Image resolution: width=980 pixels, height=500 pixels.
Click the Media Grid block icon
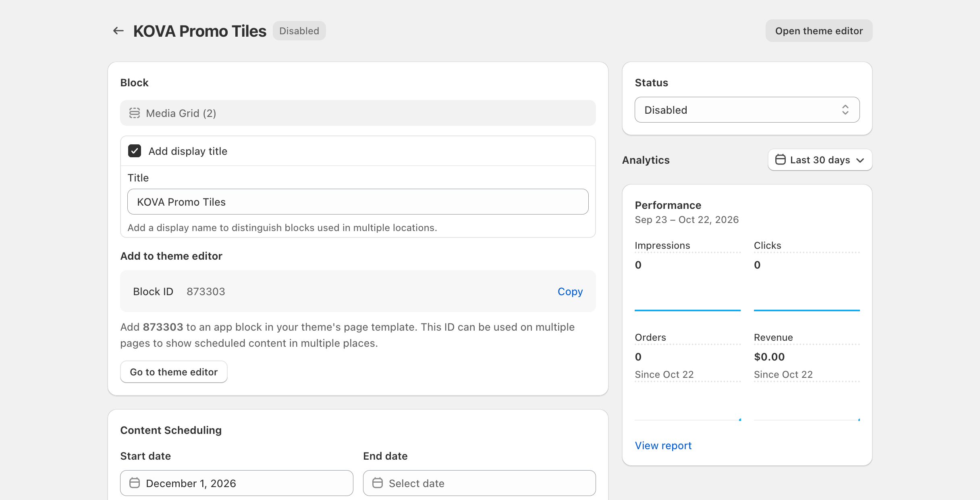tap(135, 113)
